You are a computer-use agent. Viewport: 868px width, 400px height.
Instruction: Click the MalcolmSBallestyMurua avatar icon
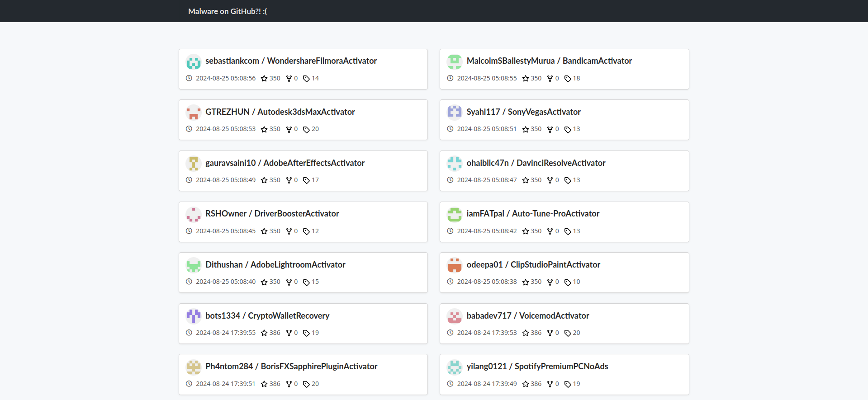455,61
